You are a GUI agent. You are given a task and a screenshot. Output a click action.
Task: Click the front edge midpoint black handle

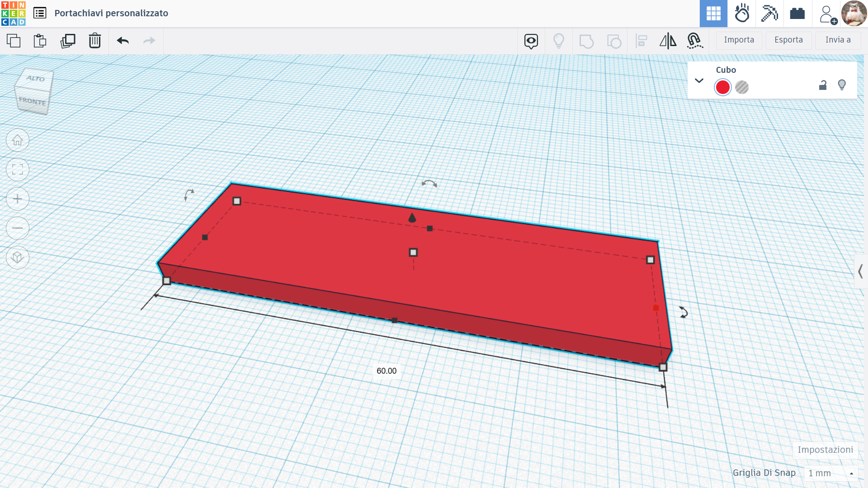[x=395, y=320]
